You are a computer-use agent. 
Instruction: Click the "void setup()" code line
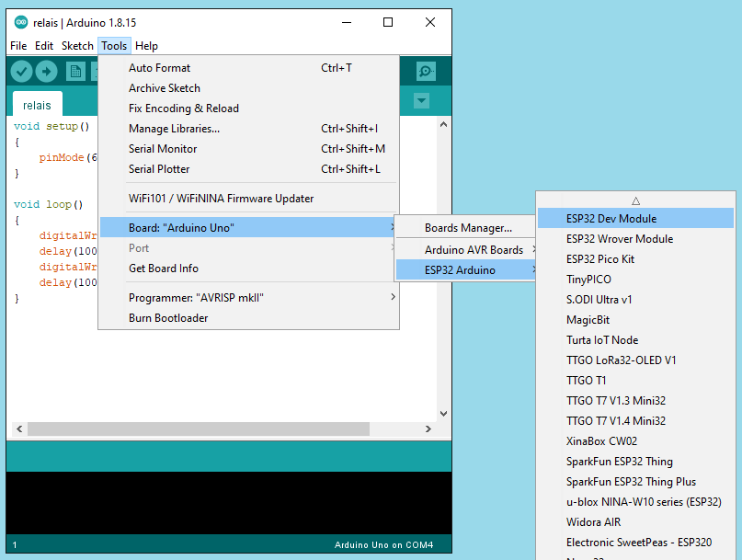[x=51, y=126]
